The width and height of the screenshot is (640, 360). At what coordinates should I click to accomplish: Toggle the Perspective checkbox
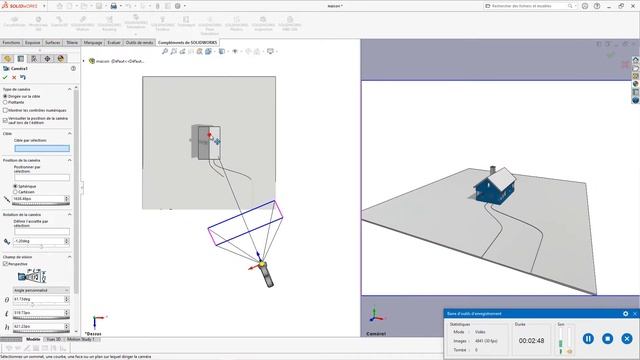(x=5, y=264)
